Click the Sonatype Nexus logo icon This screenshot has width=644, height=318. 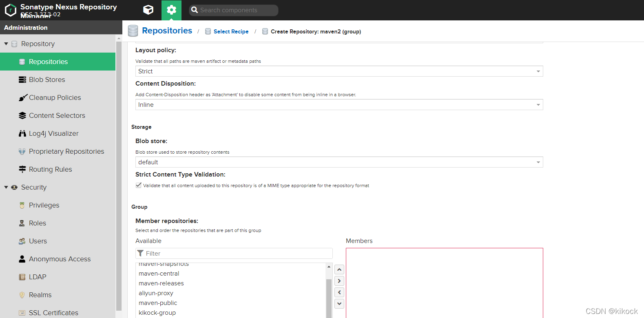pyautogui.click(x=10, y=10)
